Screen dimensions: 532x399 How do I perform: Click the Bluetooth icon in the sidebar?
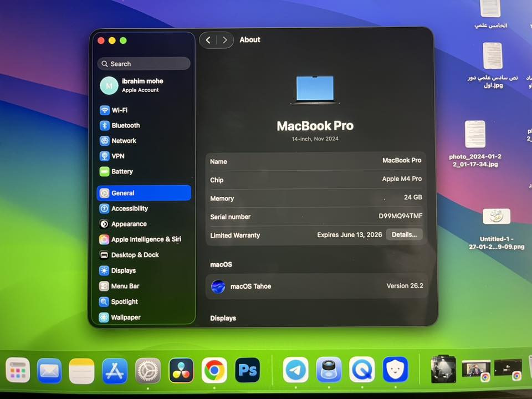point(123,125)
